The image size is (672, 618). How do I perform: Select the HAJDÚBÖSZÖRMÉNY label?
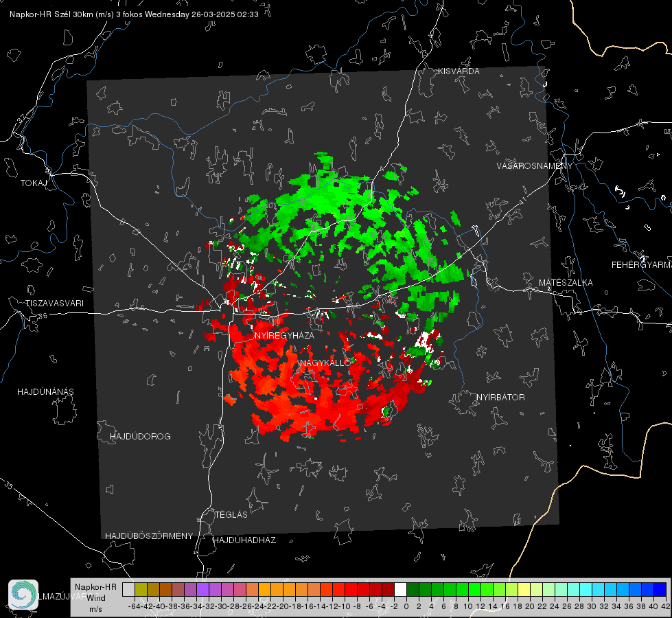tap(149, 536)
